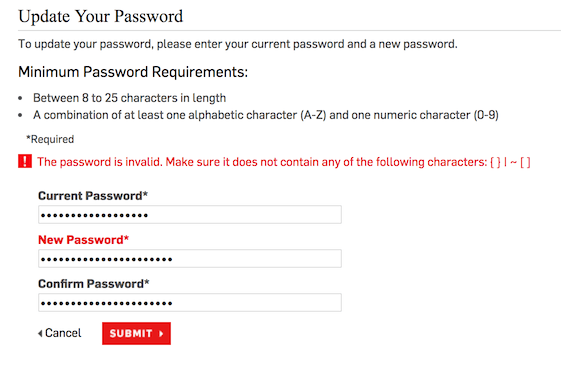Focus the Confirm Password input field

pos(190,303)
